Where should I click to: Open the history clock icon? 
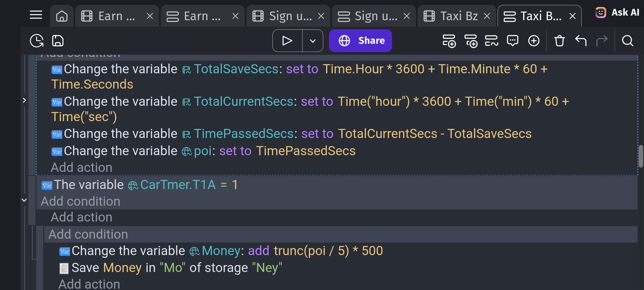(37, 41)
